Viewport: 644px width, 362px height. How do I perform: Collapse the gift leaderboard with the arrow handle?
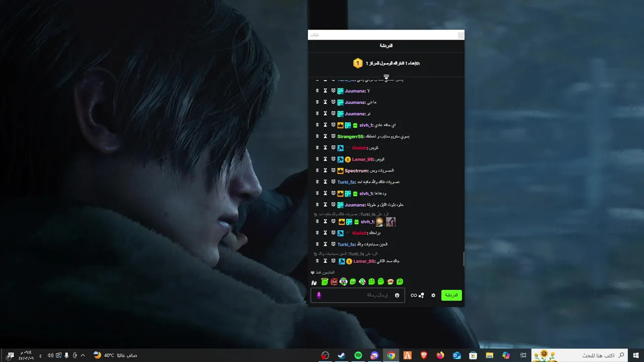(386, 77)
